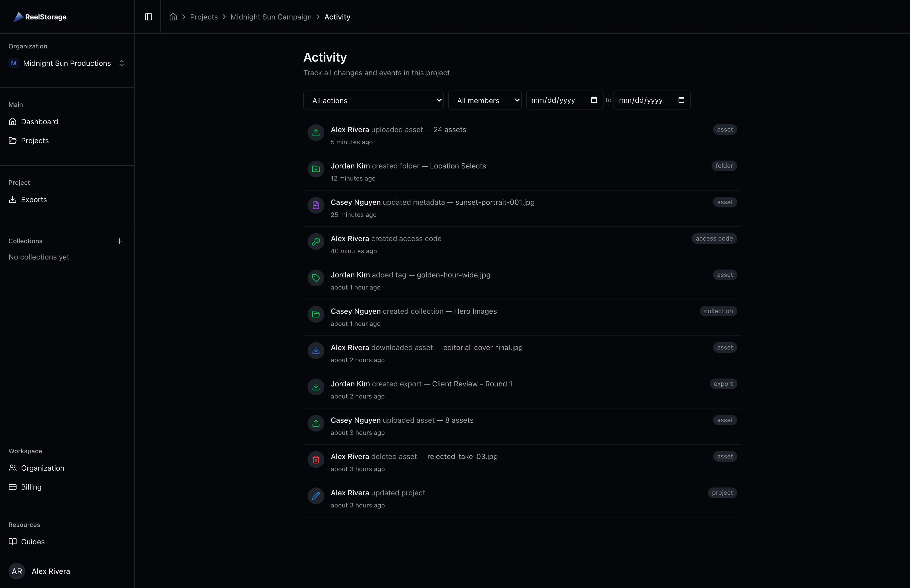Click the pencil icon on the updated project entry

click(315, 496)
